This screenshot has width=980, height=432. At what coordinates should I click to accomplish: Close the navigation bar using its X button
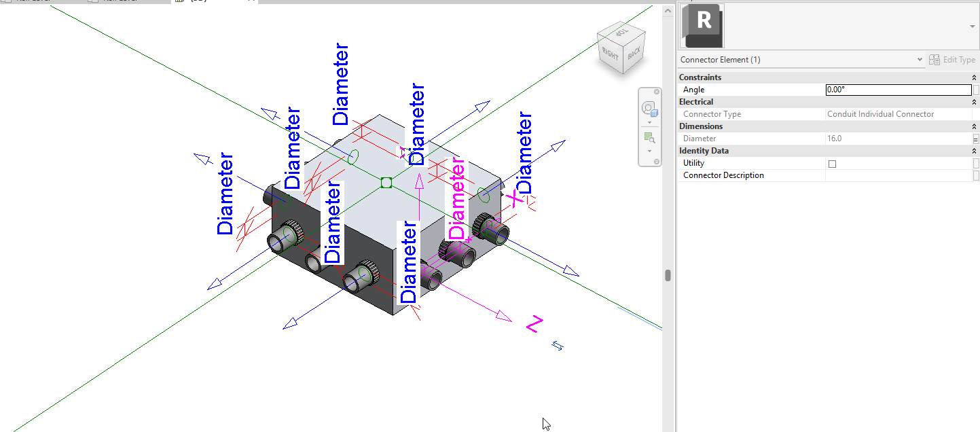[656, 92]
